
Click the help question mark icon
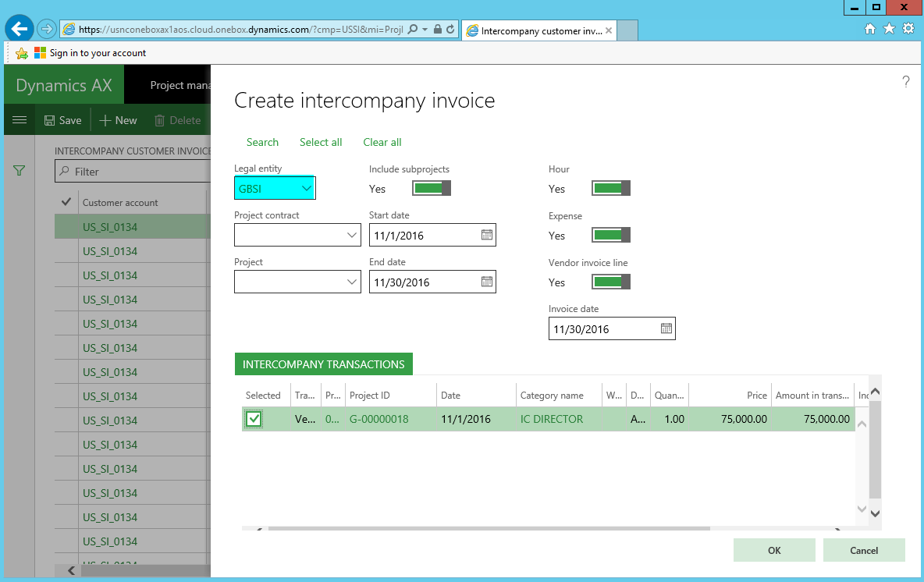[x=905, y=82]
